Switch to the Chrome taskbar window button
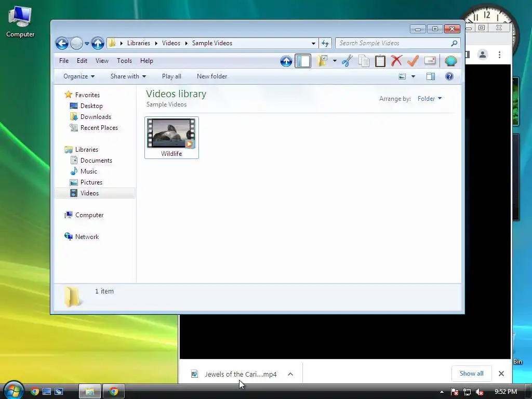This screenshot has width=532, height=399. (114, 391)
